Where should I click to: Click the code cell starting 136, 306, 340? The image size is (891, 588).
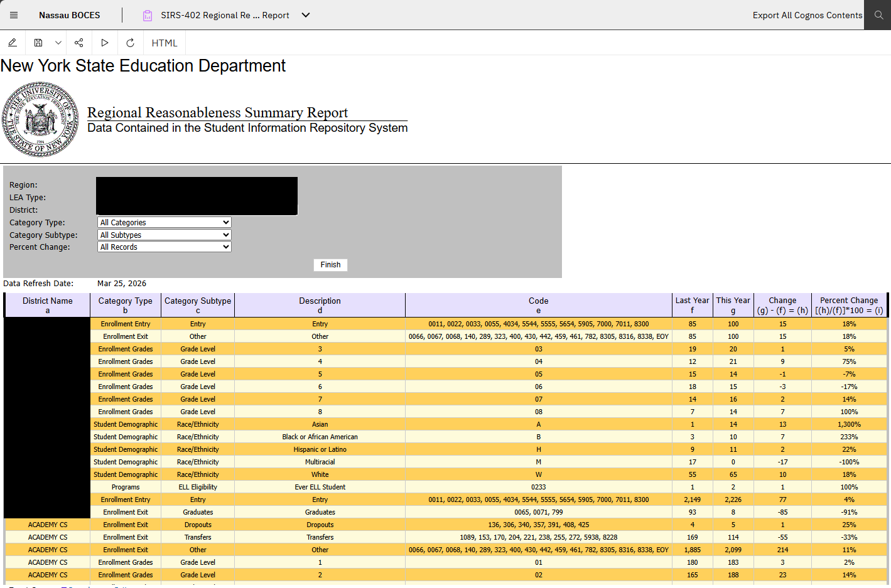point(539,525)
